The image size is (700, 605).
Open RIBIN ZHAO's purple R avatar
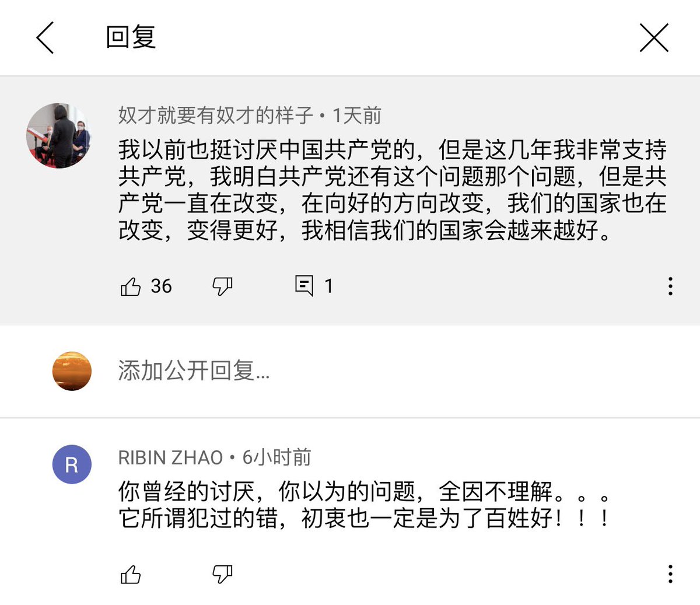pos(72,464)
